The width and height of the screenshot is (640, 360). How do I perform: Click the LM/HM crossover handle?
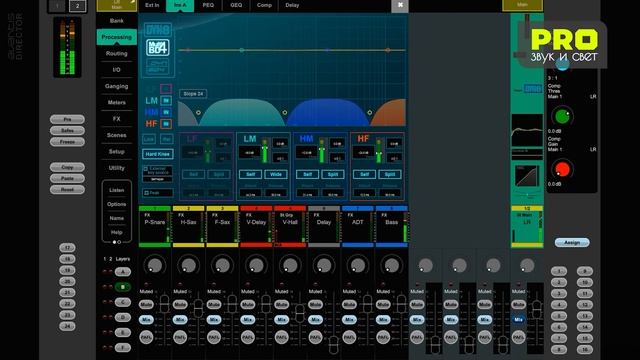pos(284,112)
